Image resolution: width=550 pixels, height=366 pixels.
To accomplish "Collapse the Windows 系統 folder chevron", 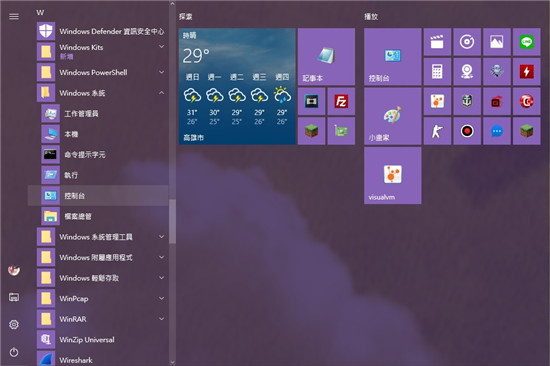I will tap(161, 93).
